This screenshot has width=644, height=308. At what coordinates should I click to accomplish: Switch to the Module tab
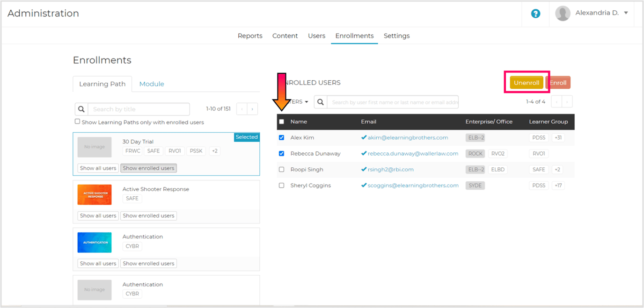152,84
